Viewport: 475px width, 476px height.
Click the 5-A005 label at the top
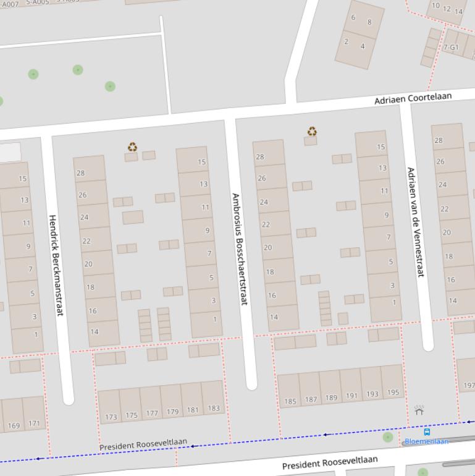coord(37,2)
